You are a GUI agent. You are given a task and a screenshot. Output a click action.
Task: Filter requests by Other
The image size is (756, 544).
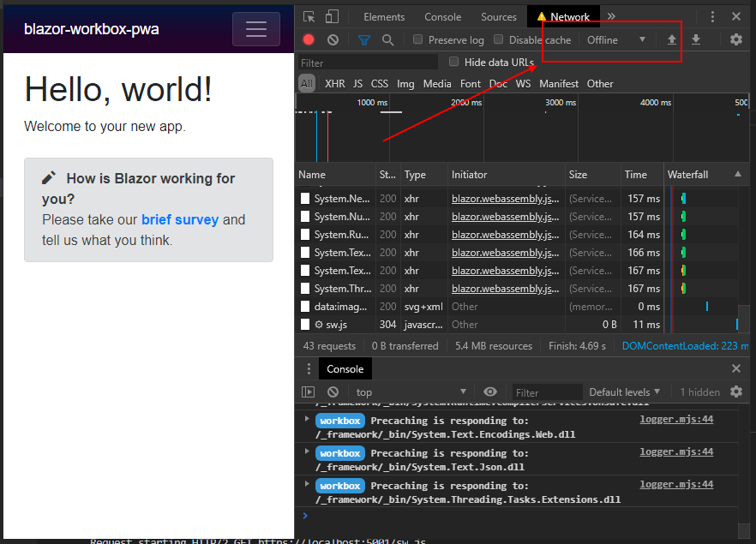(600, 84)
